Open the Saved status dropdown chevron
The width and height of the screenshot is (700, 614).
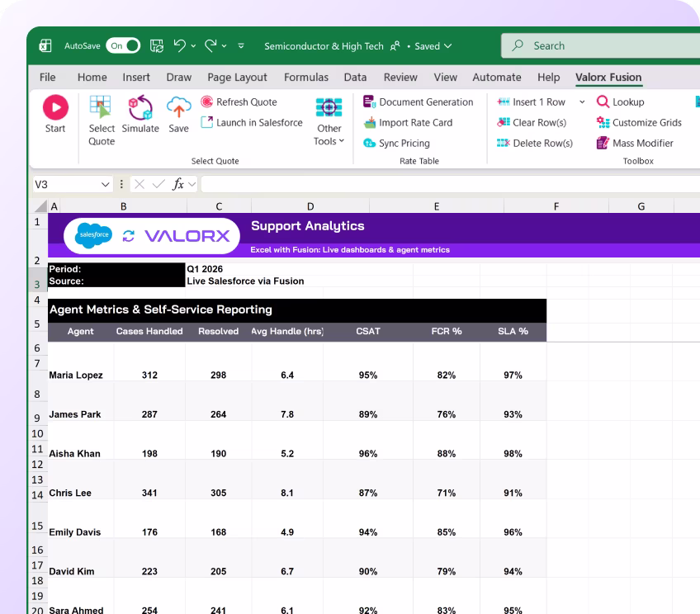pyautogui.click(x=448, y=46)
